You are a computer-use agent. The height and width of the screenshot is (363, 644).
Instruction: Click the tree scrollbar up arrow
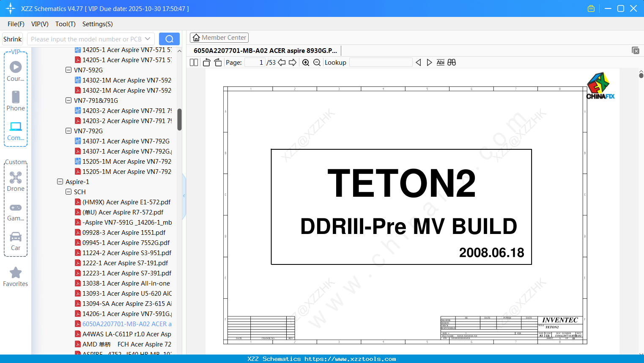coord(179,51)
